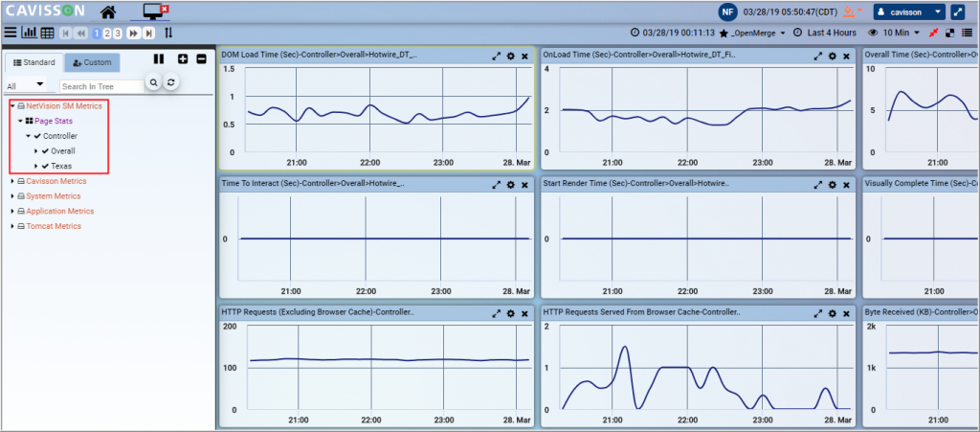This screenshot has height=432, width=980.
Task: Open the orange paint bucket theme icon
Action: point(848,11)
